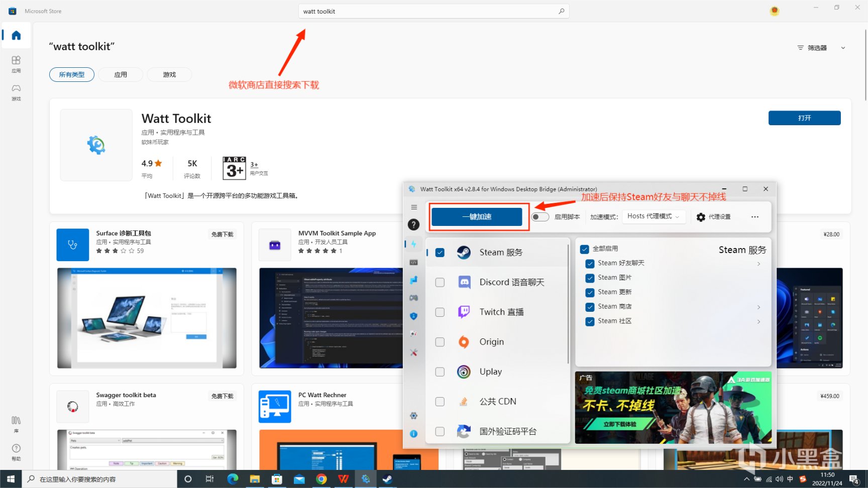Image resolution: width=868 pixels, height=488 pixels.
Task: Select the Uplay service row
Action: [x=497, y=372]
